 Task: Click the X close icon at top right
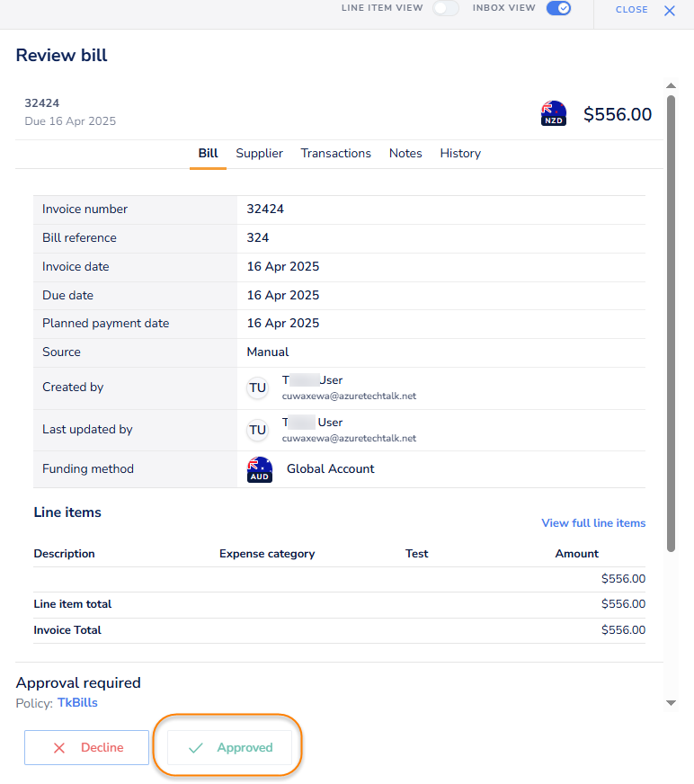(669, 10)
